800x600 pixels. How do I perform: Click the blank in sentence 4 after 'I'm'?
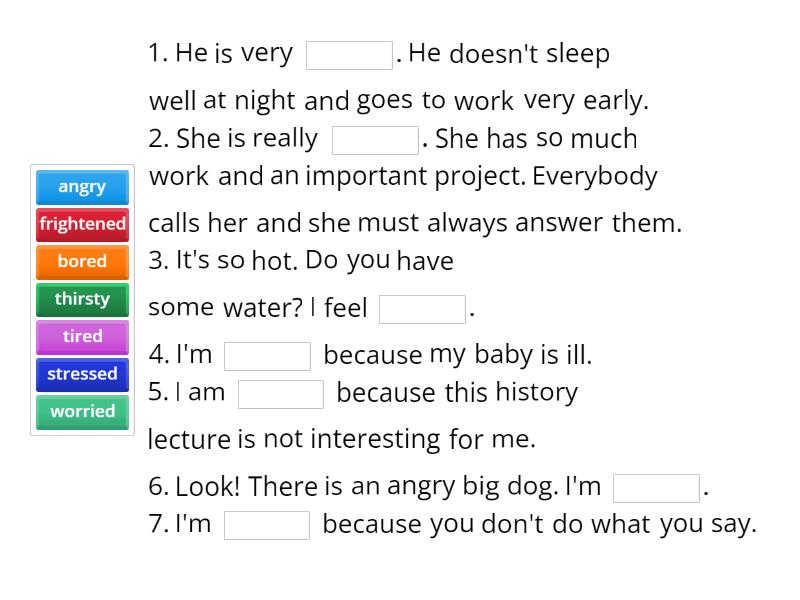coord(268,355)
